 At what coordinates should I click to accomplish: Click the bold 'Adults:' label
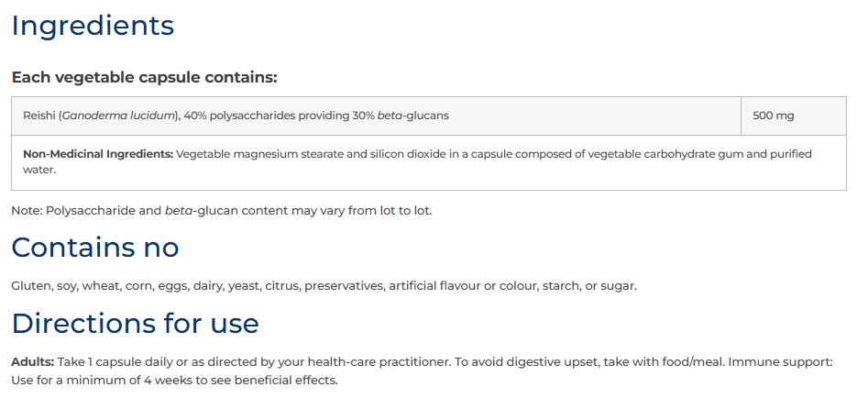point(33,362)
